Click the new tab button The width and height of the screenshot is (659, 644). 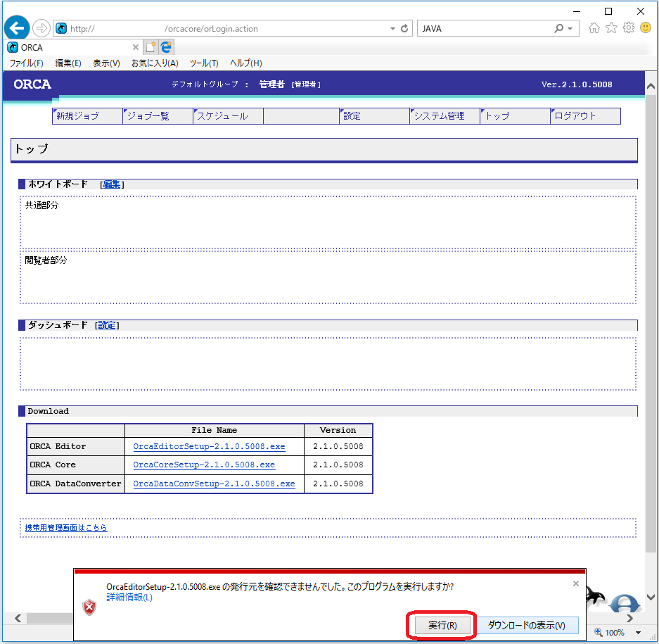(x=151, y=47)
